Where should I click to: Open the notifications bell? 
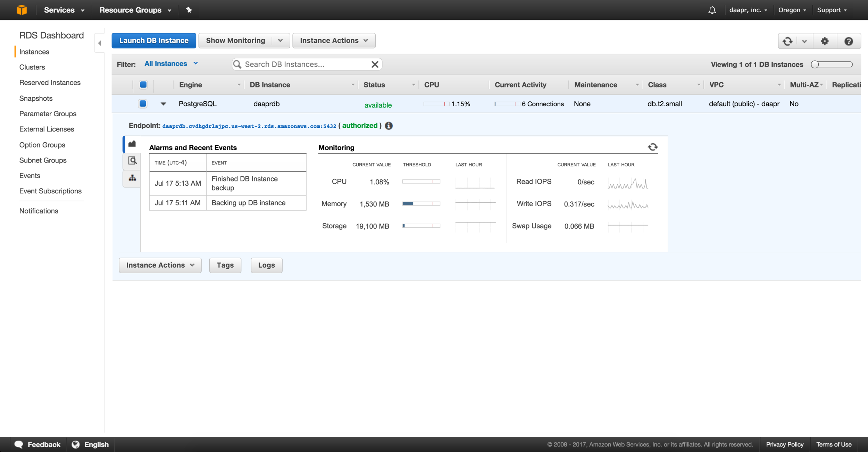[712, 10]
